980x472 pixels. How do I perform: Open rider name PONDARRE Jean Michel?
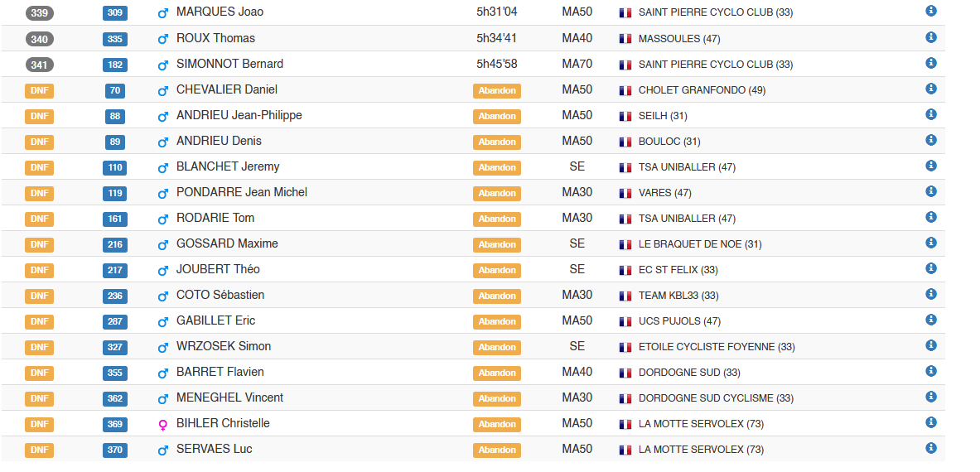click(242, 192)
